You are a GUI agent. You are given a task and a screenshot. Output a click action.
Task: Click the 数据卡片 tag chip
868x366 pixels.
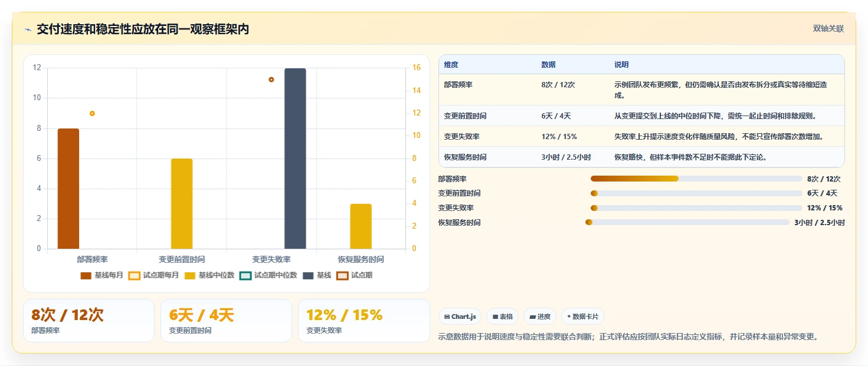tap(583, 316)
